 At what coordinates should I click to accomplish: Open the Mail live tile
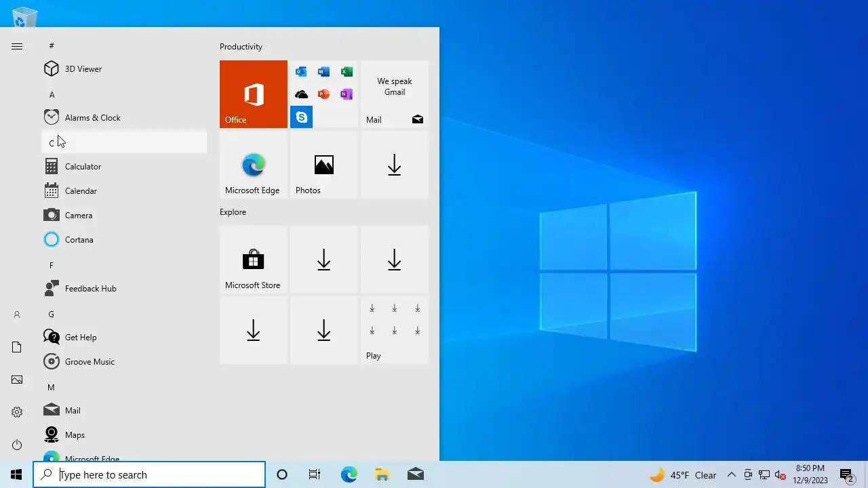click(x=395, y=94)
